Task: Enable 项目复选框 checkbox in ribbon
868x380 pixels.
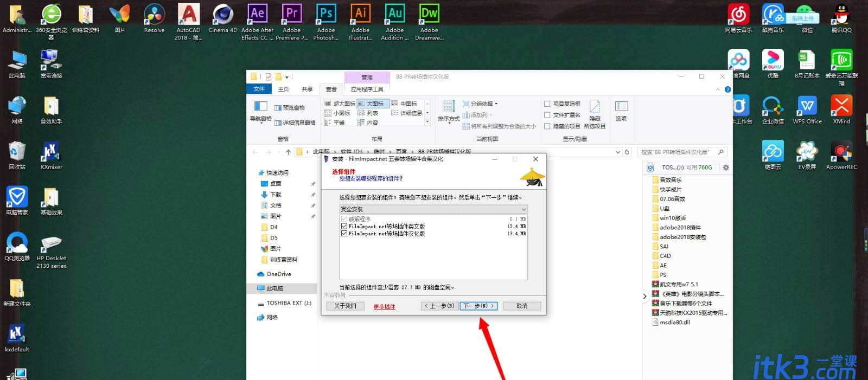Action: [547, 104]
